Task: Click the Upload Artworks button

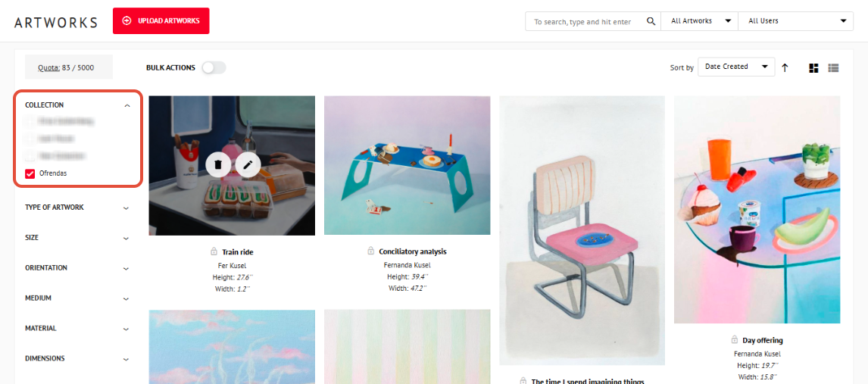Action: point(161,21)
